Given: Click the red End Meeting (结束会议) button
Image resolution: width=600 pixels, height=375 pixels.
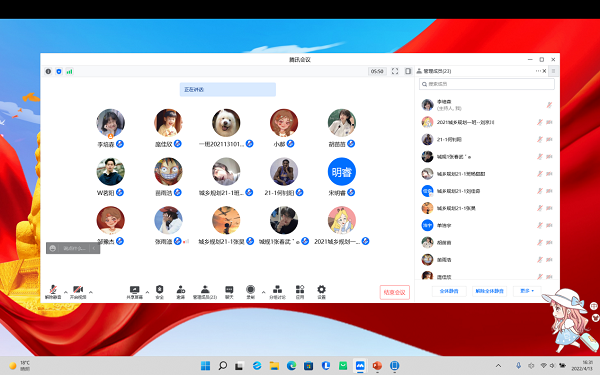Looking at the screenshot, I should pyautogui.click(x=395, y=292).
